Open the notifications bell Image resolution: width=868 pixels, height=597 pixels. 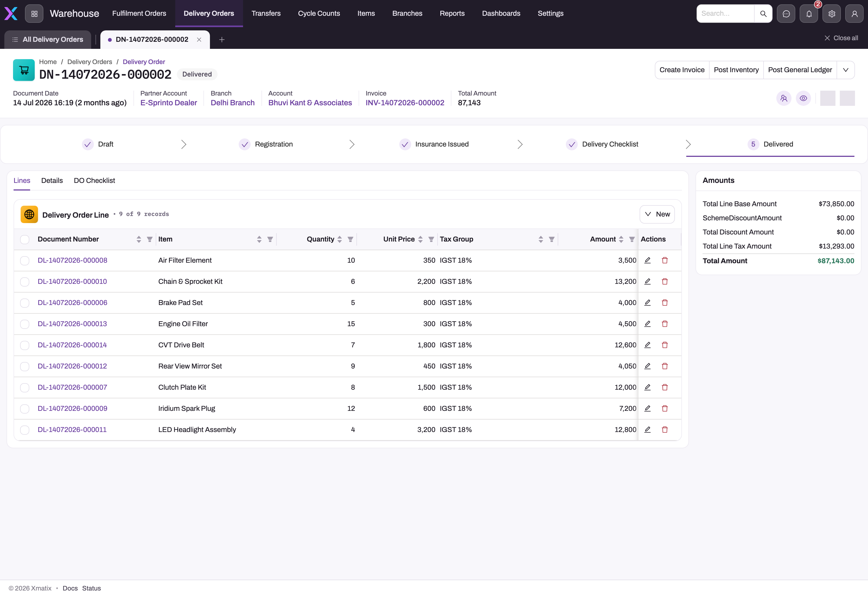pos(809,14)
